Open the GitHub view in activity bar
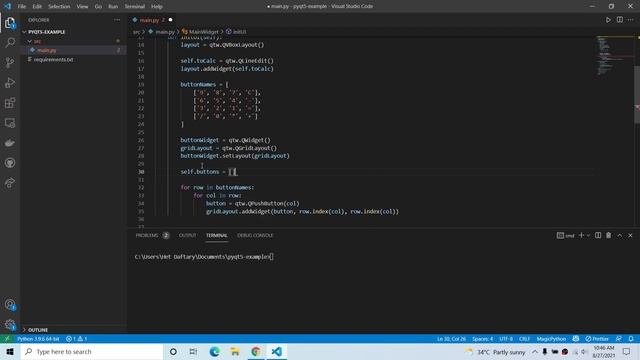Image resolution: width=640 pixels, height=360 pixels. 10,163
